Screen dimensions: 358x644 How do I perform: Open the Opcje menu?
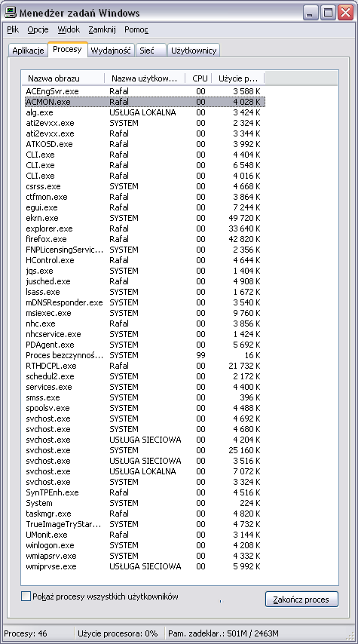(38, 29)
